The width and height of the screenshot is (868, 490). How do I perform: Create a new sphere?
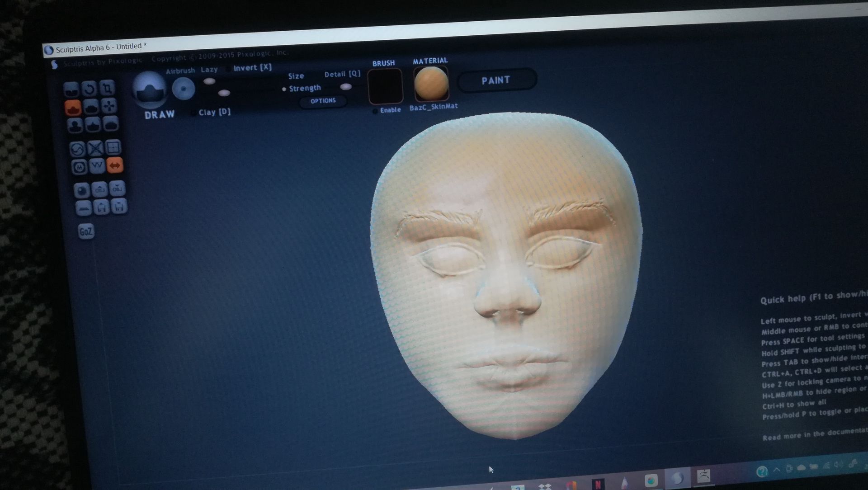click(x=82, y=191)
